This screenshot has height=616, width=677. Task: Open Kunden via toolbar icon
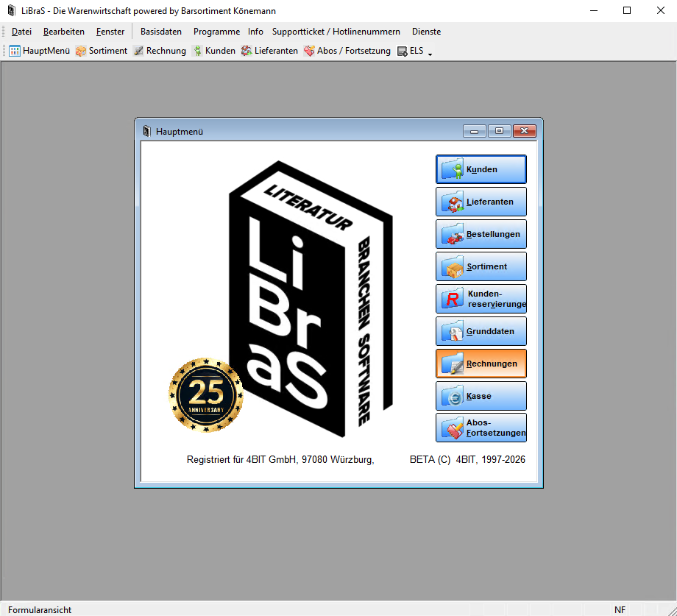(x=197, y=51)
